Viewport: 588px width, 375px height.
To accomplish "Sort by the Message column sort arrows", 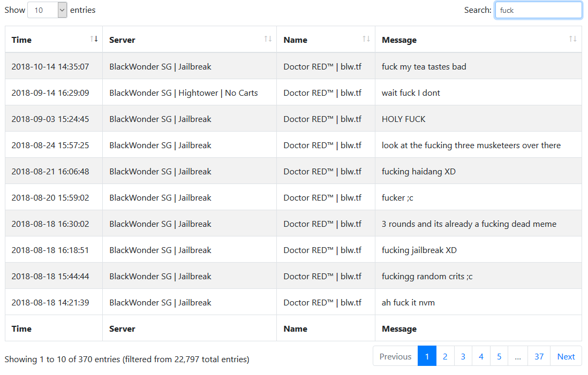I will [572, 39].
